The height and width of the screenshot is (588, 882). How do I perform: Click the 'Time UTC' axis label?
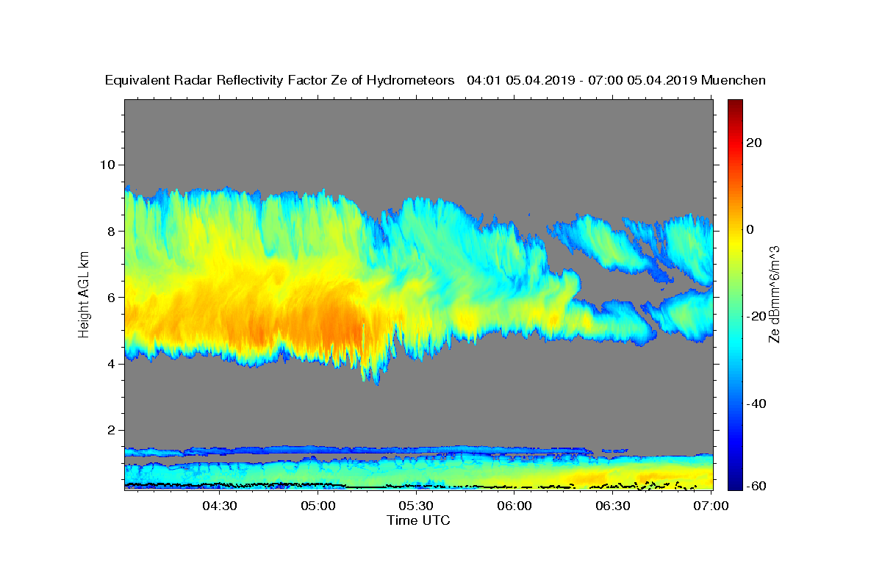[x=418, y=520]
